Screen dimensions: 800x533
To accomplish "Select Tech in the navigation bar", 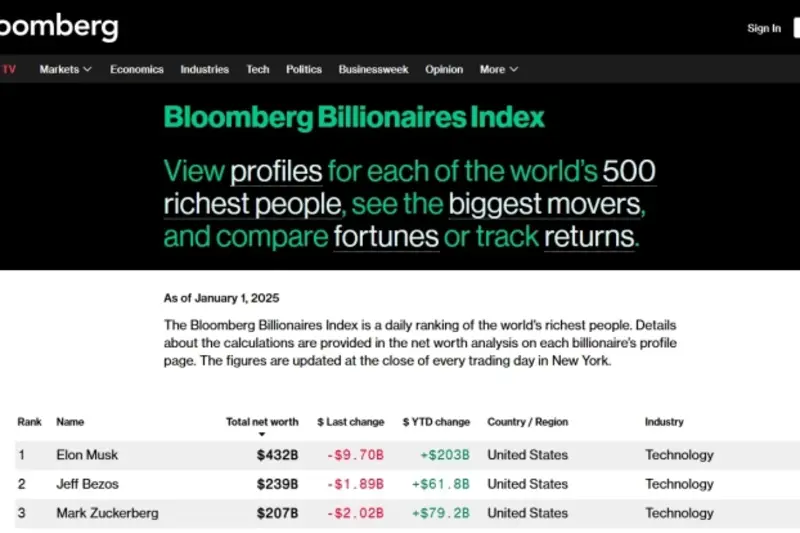I will [258, 69].
